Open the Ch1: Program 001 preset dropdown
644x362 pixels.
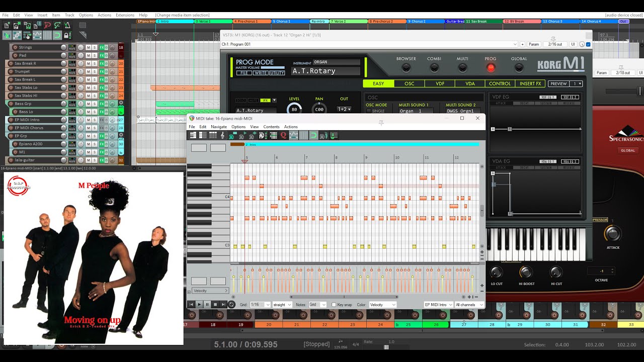369,44
